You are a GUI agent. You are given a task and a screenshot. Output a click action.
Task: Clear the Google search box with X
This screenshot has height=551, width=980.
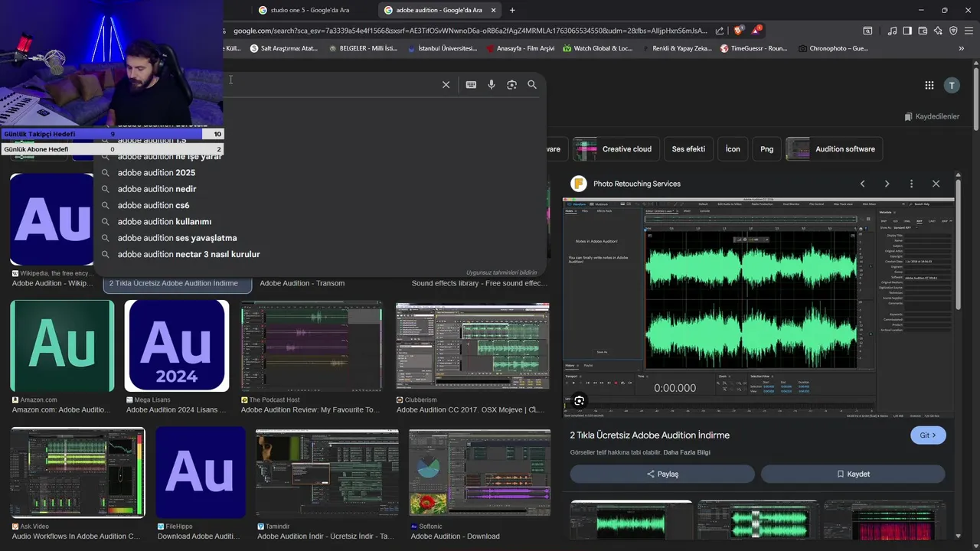(446, 85)
